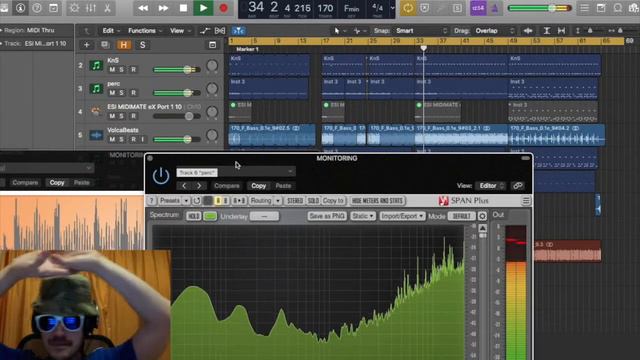
Task: Click the SOLO button in SPAN
Action: point(313,201)
